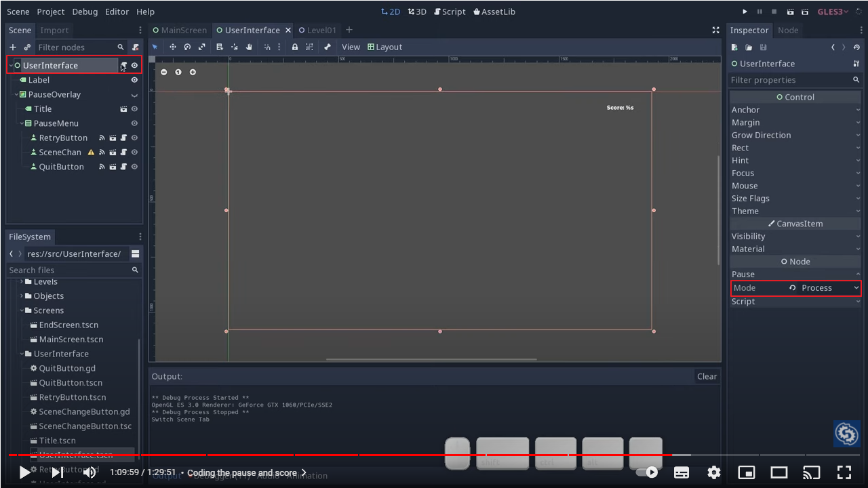Toggle visibility of QuitButton node
The width and height of the screenshot is (868, 488).
pyautogui.click(x=134, y=167)
